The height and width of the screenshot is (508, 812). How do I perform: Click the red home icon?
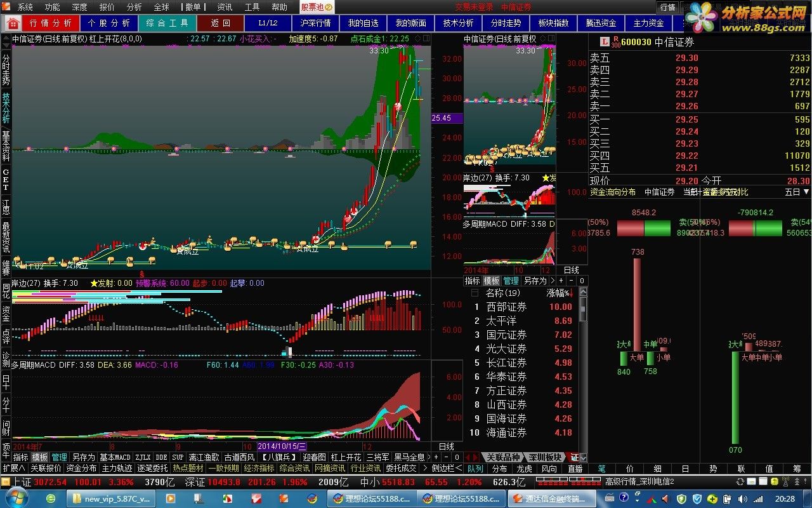coord(12,23)
